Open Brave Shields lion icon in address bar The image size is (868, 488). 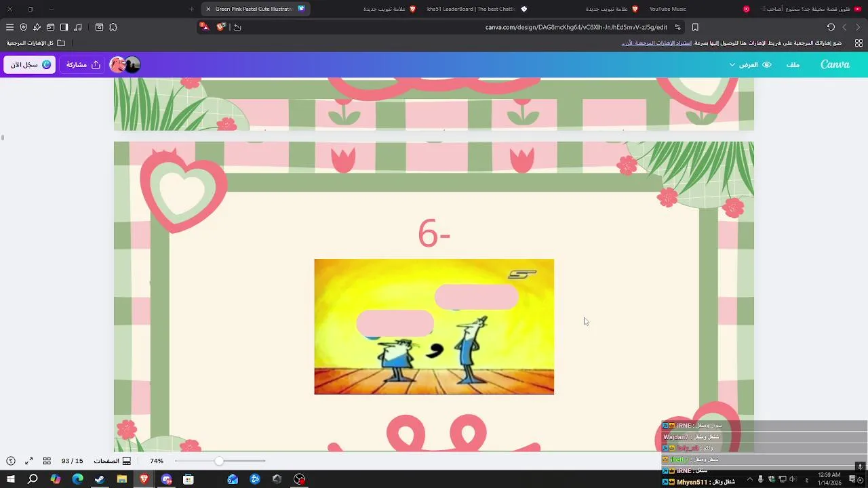click(x=220, y=27)
